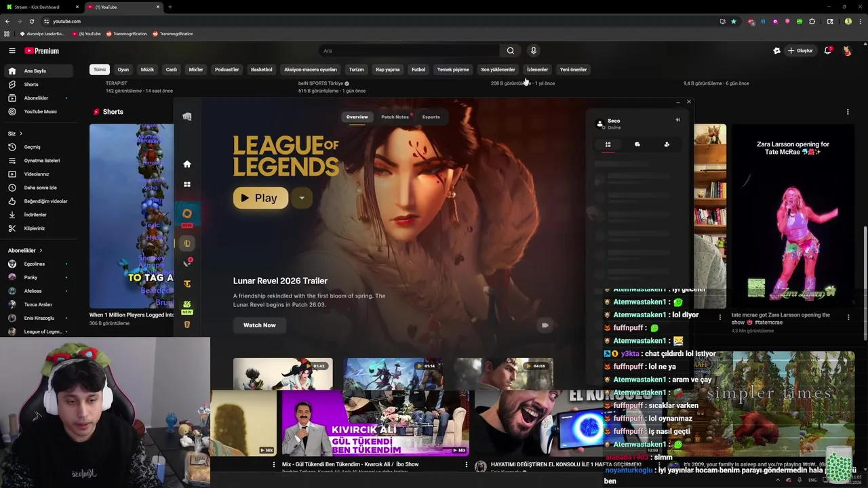Switch to the Esports tab
This screenshot has height=488, width=868.
pos(431,117)
